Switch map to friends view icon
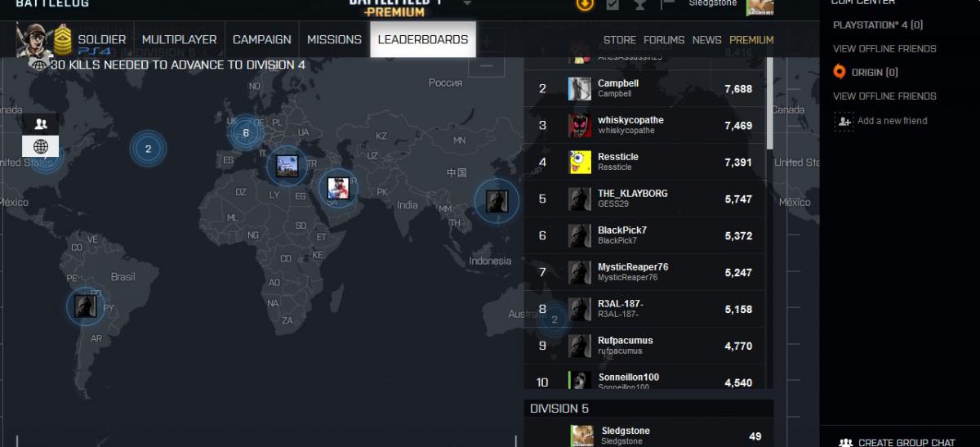Image resolution: width=980 pixels, height=447 pixels. [41, 124]
